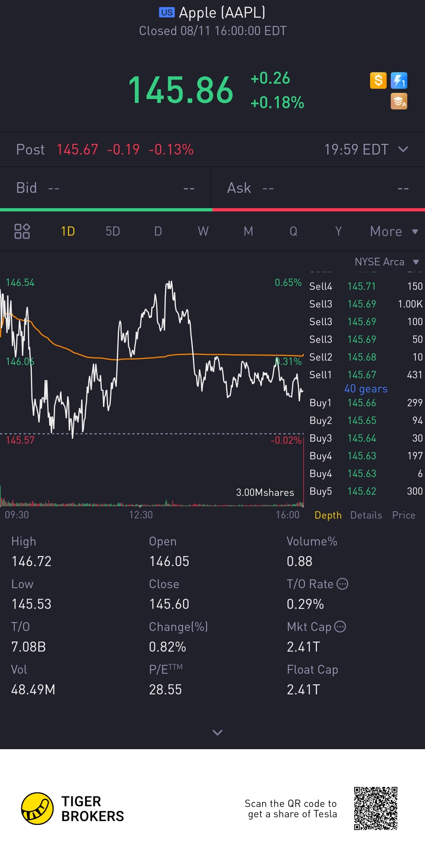Switch to weekly W chart tab
The width and height of the screenshot is (425, 868).
(x=203, y=231)
